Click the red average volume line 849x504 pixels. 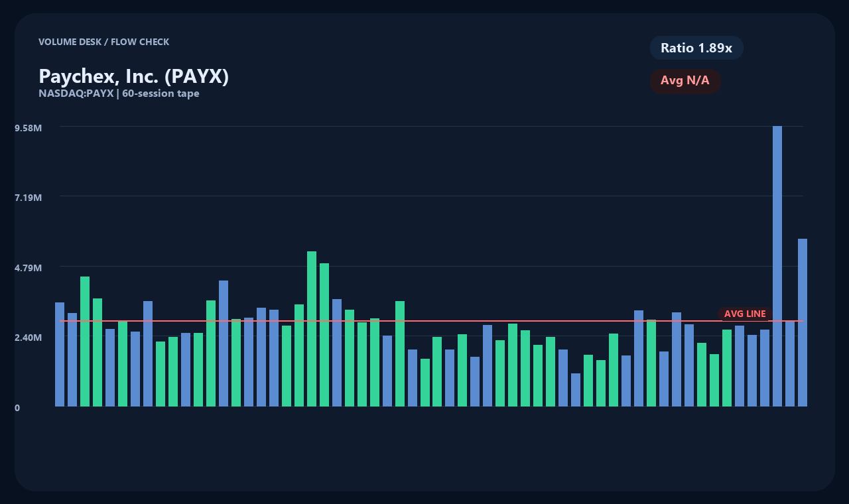431,321
